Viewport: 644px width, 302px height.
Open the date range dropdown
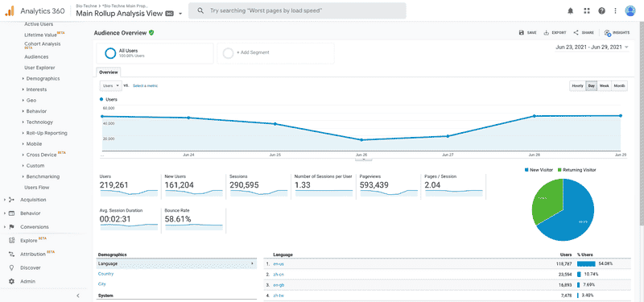coord(592,48)
